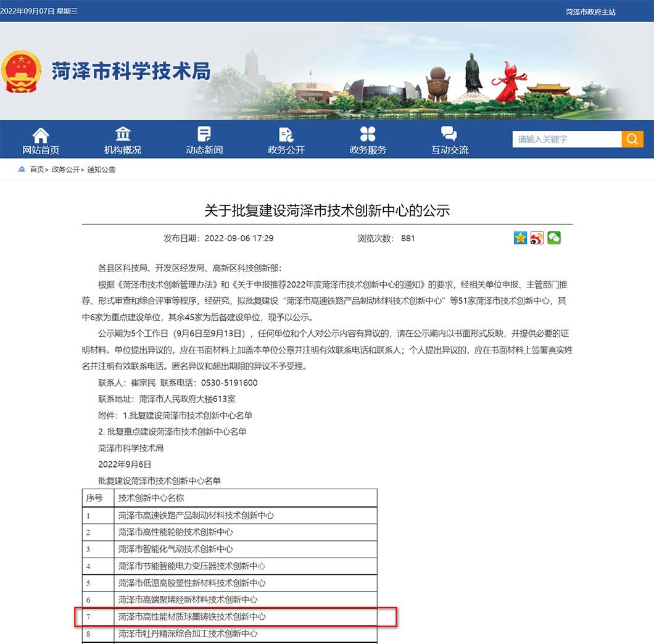Click the four-leaf icon above 政务服务
Viewport: 654px width, 644px height.
pyautogui.click(x=368, y=134)
